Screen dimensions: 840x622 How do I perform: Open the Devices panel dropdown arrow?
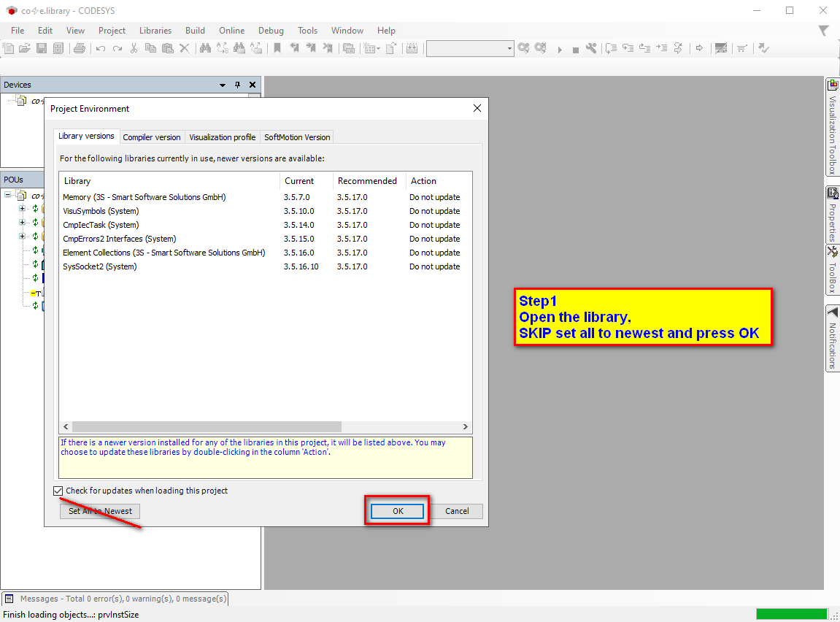coord(223,85)
